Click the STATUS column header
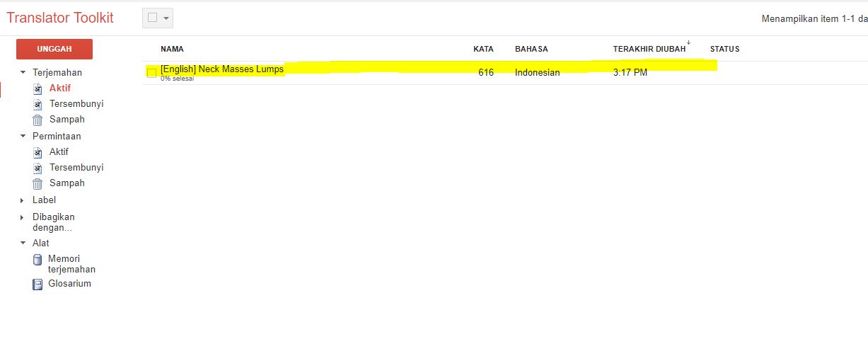 pyautogui.click(x=724, y=49)
